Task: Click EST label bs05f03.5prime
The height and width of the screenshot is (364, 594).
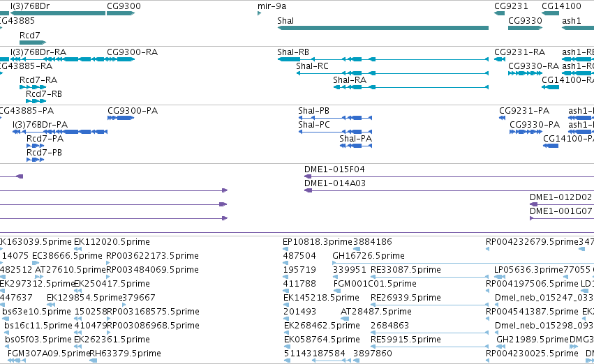Action: click(38, 340)
